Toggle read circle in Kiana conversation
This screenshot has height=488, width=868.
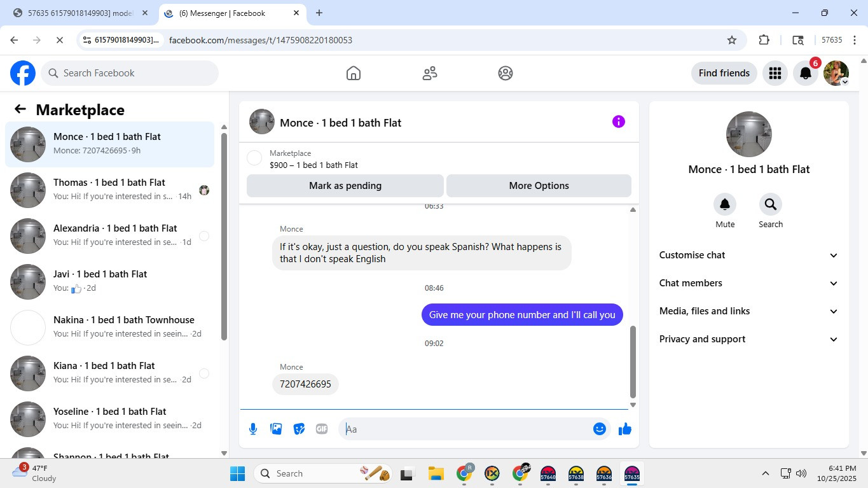pos(204,373)
